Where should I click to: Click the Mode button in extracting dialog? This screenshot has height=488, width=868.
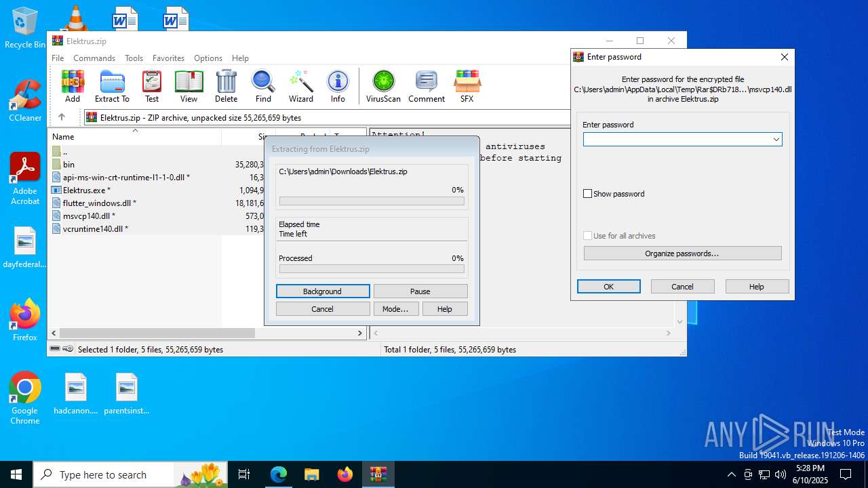tap(395, 309)
